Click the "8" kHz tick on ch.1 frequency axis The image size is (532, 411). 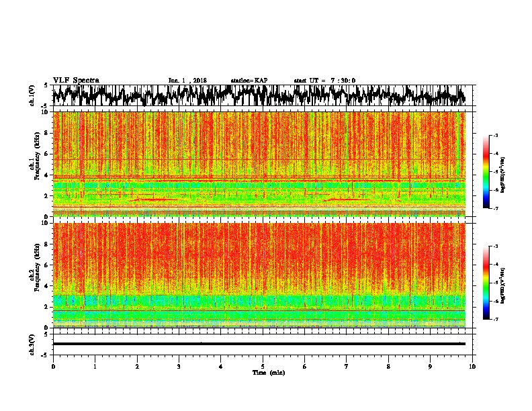47,133
